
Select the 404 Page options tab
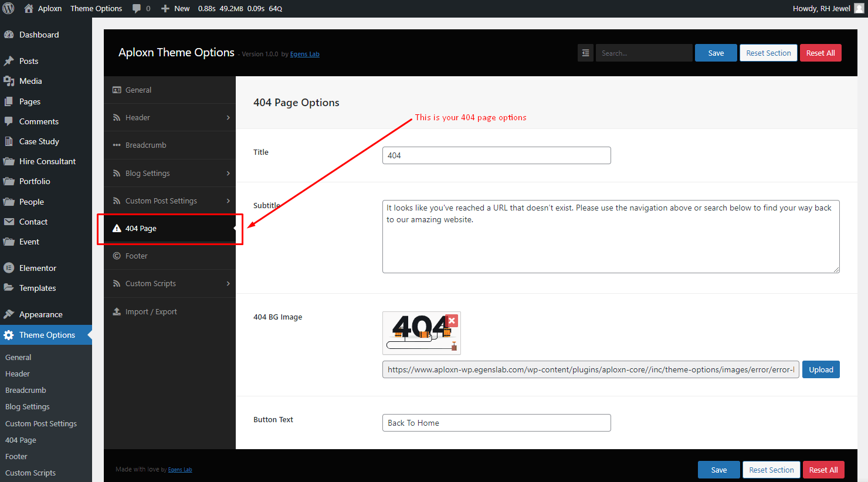click(x=169, y=228)
